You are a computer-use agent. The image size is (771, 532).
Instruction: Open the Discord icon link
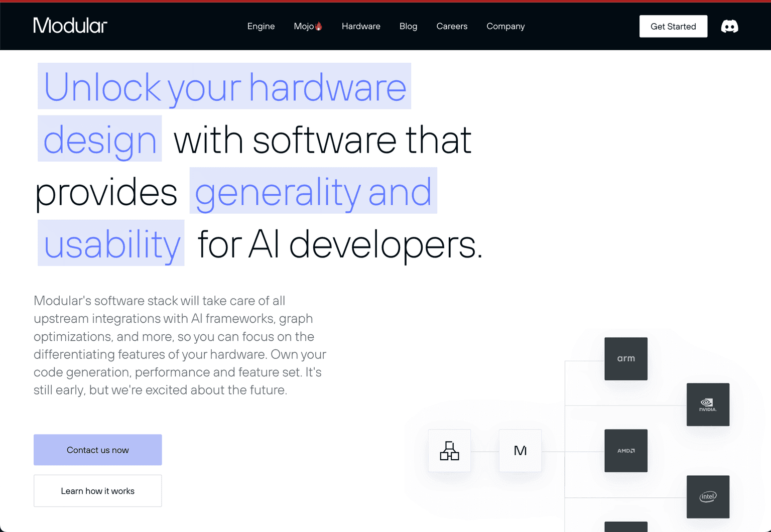(x=729, y=27)
